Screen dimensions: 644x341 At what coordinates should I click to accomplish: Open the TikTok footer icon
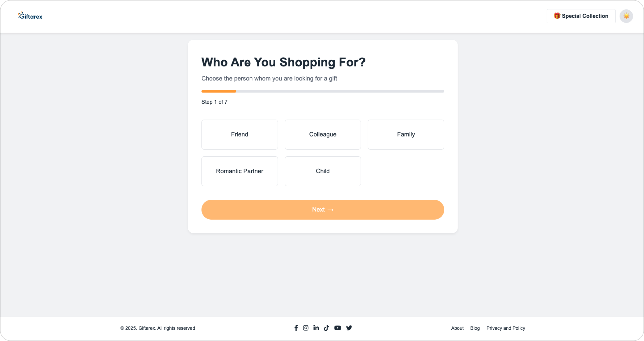[326, 328]
